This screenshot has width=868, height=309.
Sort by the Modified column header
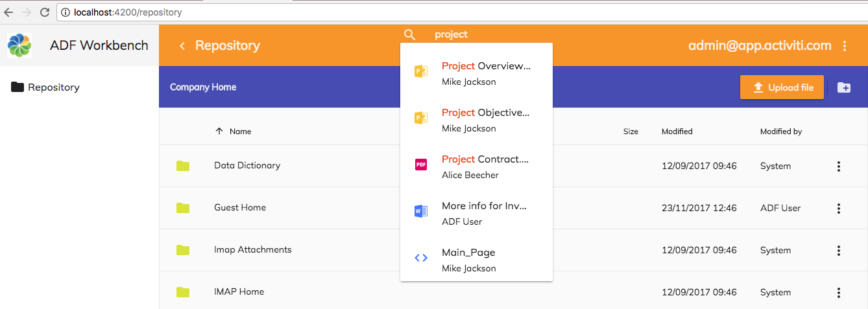click(677, 132)
